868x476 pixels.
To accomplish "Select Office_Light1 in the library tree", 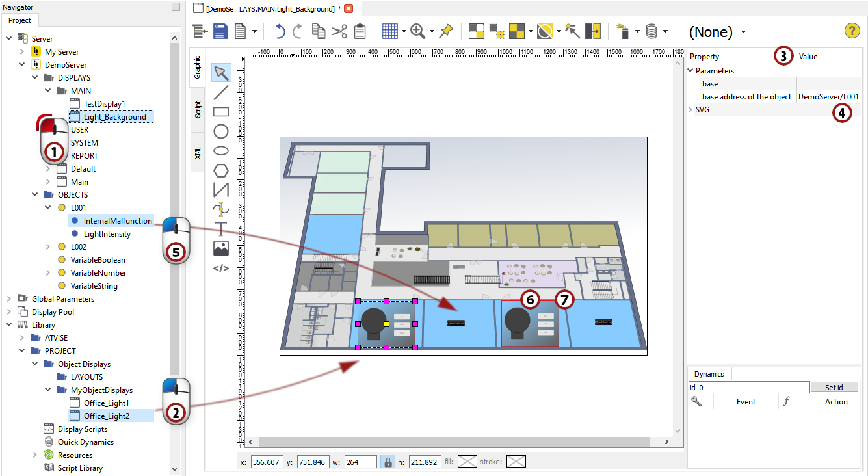I will pyautogui.click(x=106, y=403).
